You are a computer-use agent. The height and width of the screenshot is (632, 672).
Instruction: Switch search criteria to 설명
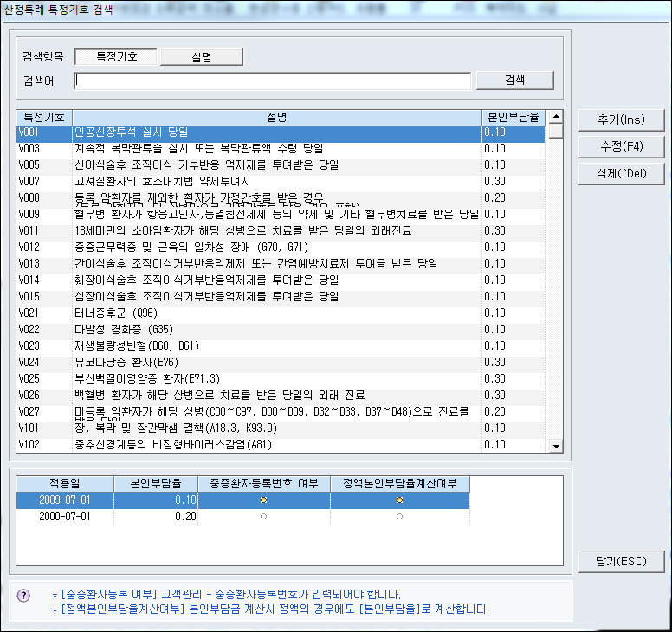point(201,57)
